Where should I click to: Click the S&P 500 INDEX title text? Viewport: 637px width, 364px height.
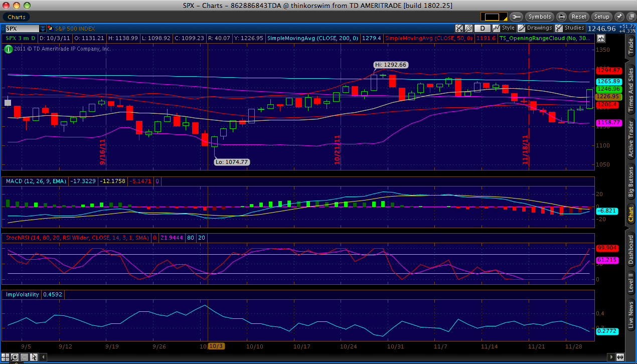(x=74, y=29)
